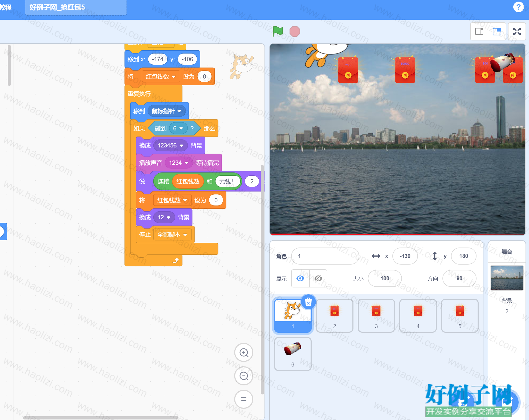Screen dimensions: 529x420
Task: Open backdrop 123456 dropdown
Action: coord(170,146)
